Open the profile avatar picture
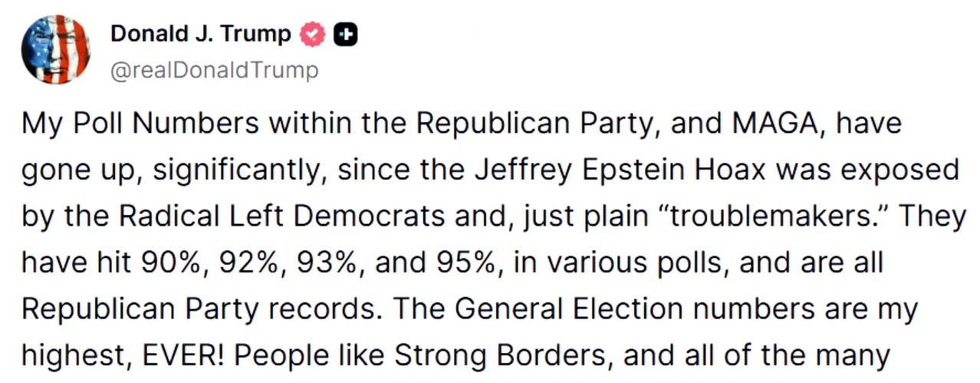Viewport: 980px width, 383px height. pos(56,49)
